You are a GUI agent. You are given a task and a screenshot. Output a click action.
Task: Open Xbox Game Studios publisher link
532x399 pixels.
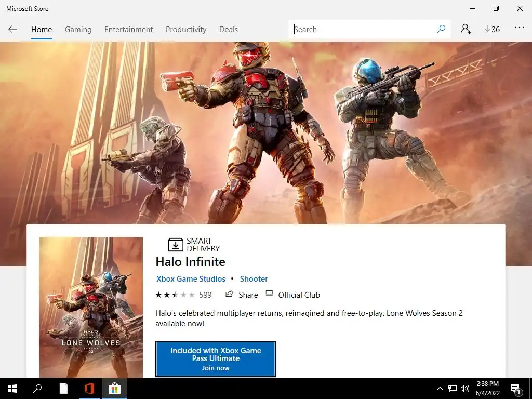point(191,279)
